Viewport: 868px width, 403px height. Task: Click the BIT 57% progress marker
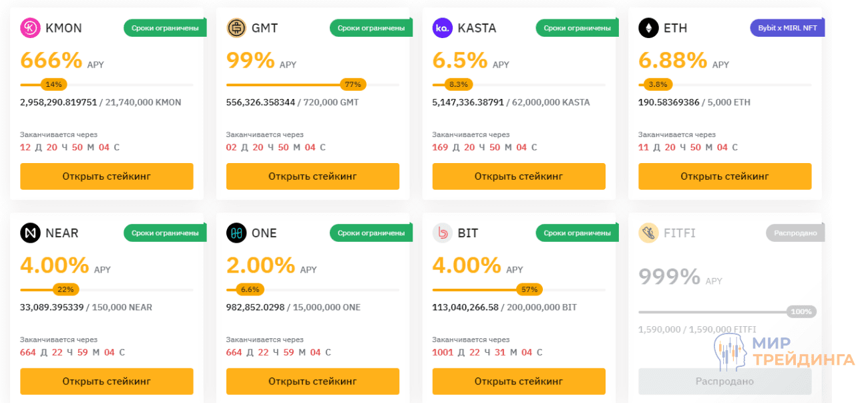pos(529,290)
